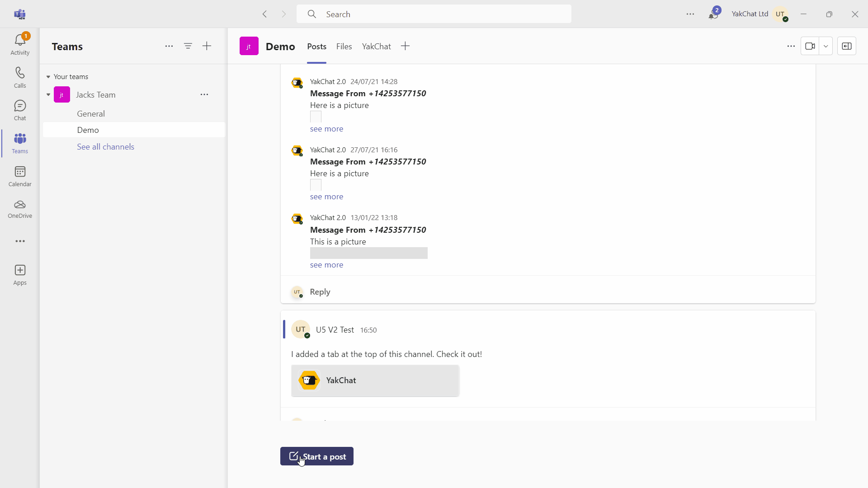Screen dimensions: 868x488
Task: Click See all channels link
Action: pyautogui.click(x=105, y=147)
